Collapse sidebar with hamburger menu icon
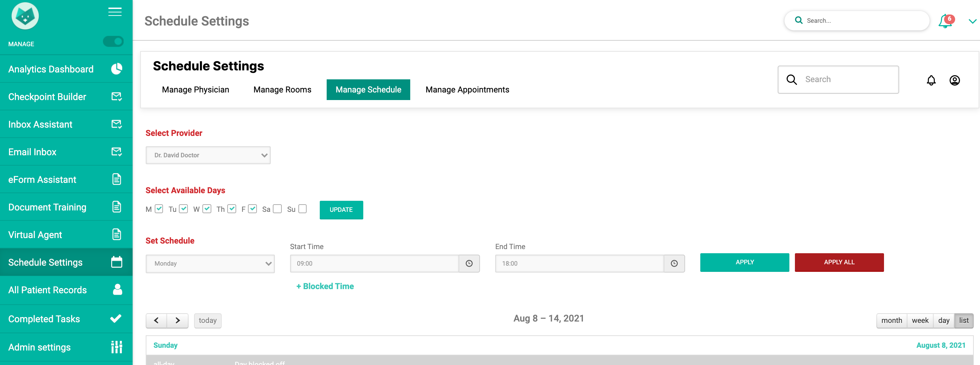This screenshot has height=365, width=980. click(x=115, y=12)
